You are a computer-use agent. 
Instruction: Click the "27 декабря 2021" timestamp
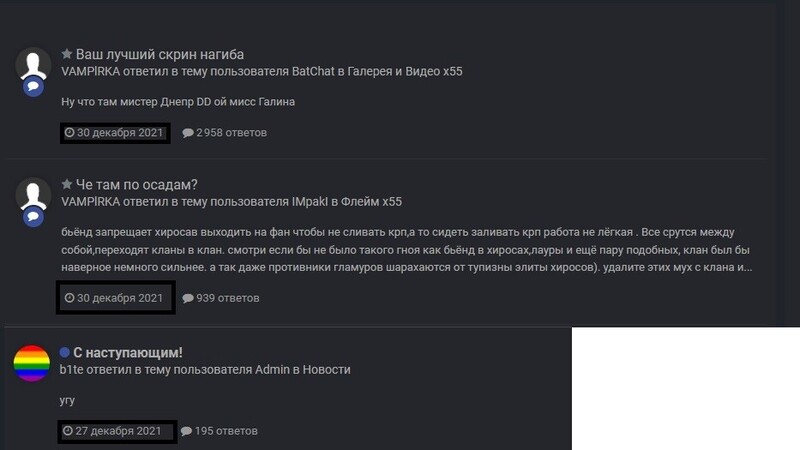pos(112,431)
